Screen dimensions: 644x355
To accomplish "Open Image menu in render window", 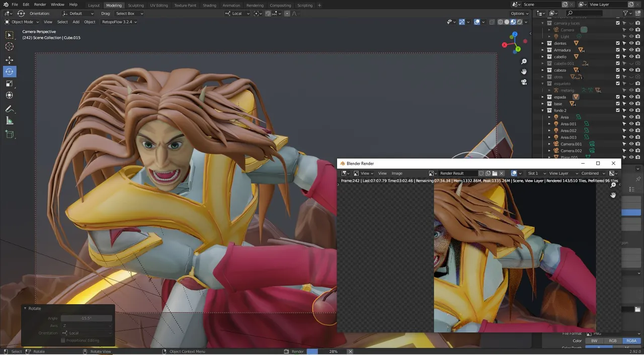I will click(x=397, y=173).
